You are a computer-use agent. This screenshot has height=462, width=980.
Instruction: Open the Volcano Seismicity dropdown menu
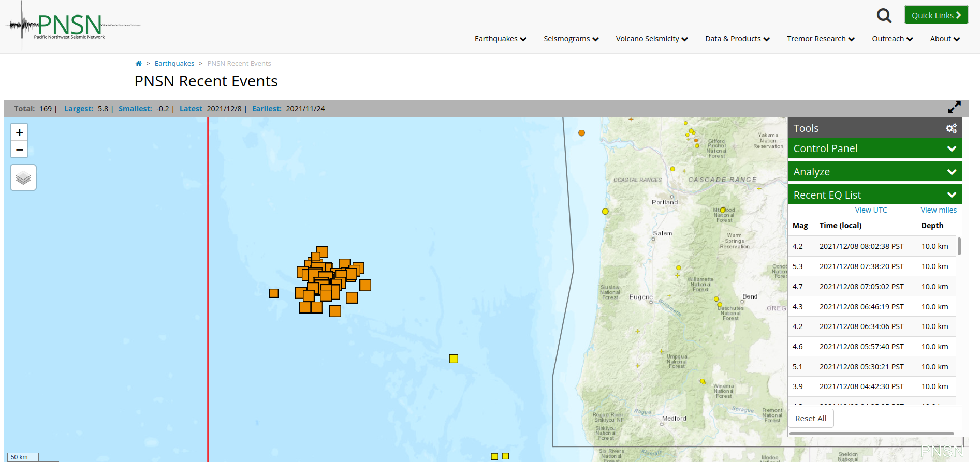(652, 39)
